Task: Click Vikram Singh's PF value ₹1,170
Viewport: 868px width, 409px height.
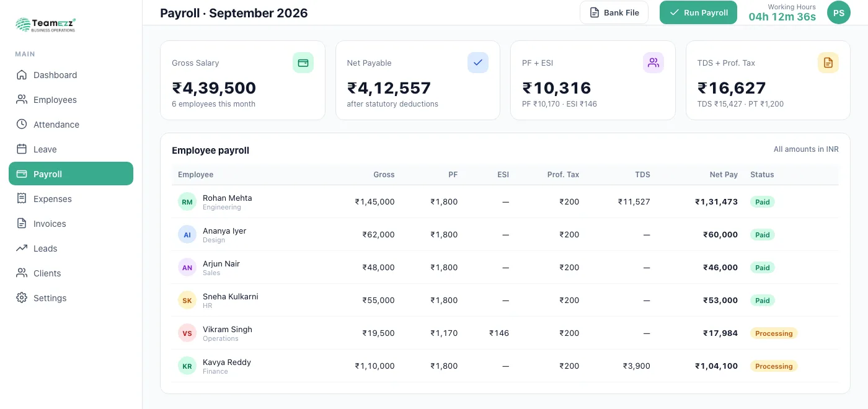Action: pos(444,333)
